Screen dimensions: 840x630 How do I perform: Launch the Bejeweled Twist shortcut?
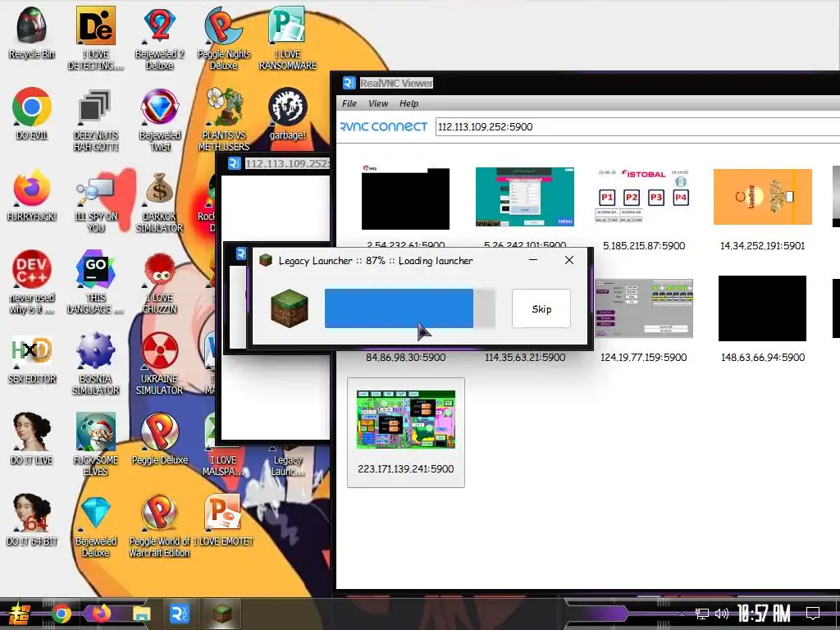(x=159, y=119)
